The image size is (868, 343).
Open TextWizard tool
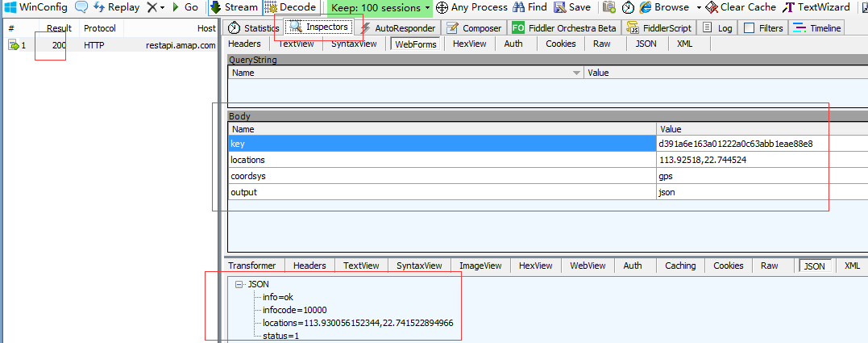[x=816, y=7]
